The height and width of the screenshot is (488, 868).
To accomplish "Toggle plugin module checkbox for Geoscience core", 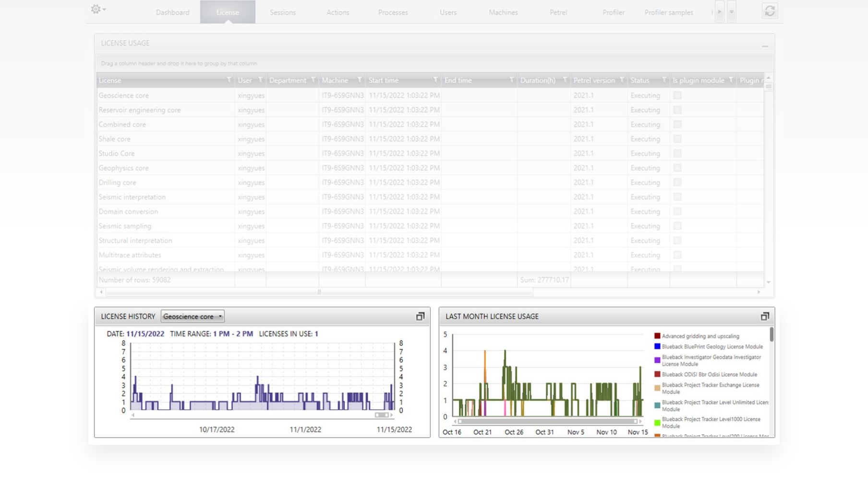I will pos(677,95).
